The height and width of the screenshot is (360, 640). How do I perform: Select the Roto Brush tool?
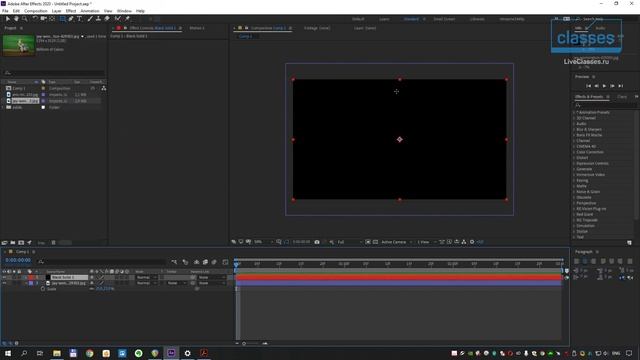coord(118,19)
